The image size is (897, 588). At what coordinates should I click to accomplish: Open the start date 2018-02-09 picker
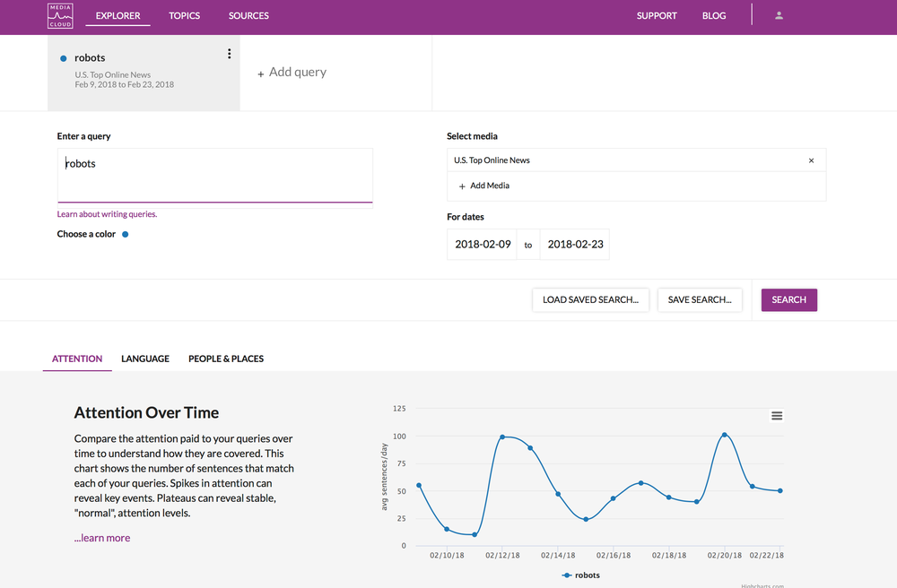[x=483, y=245]
